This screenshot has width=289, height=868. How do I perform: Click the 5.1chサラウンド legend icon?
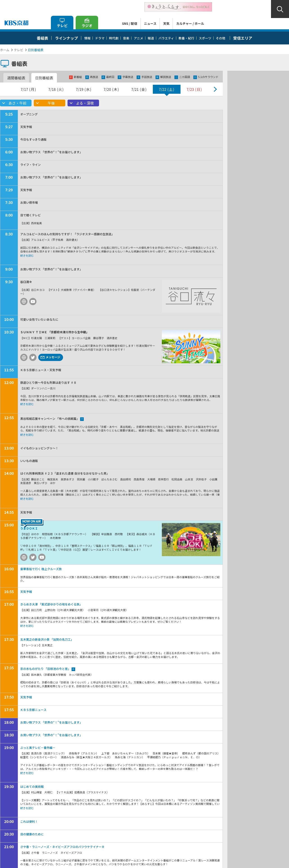point(195,77)
